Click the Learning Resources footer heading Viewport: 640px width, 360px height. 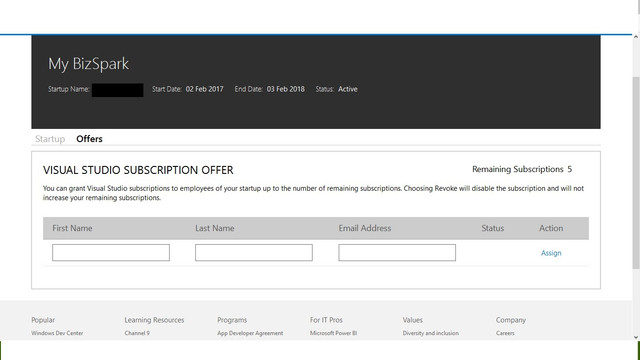tap(154, 320)
